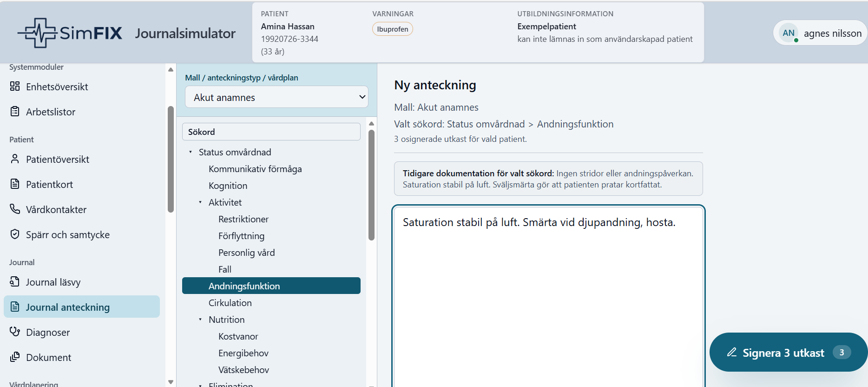
Task: Click the Vårdkontakter phone icon
Action: [15, 209]
